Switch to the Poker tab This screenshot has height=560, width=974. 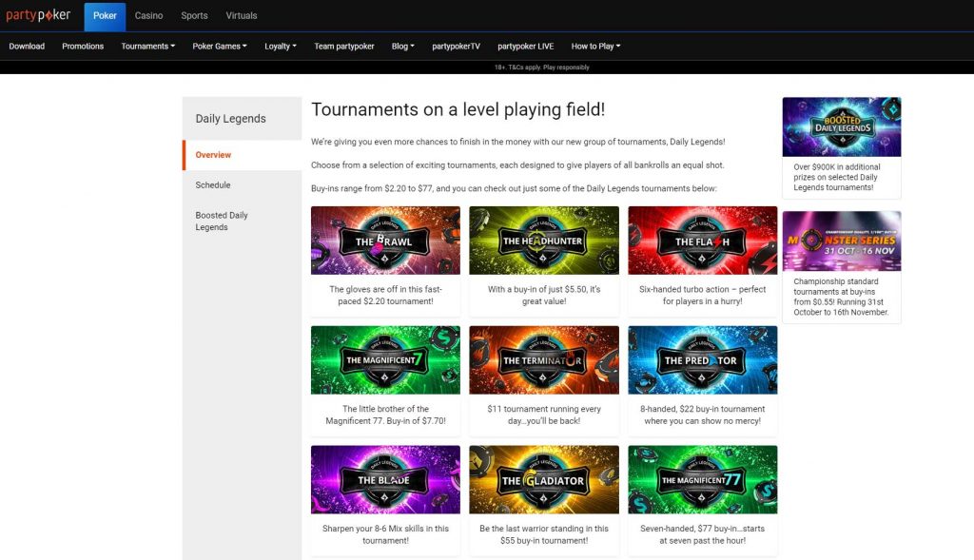point(105,15)
